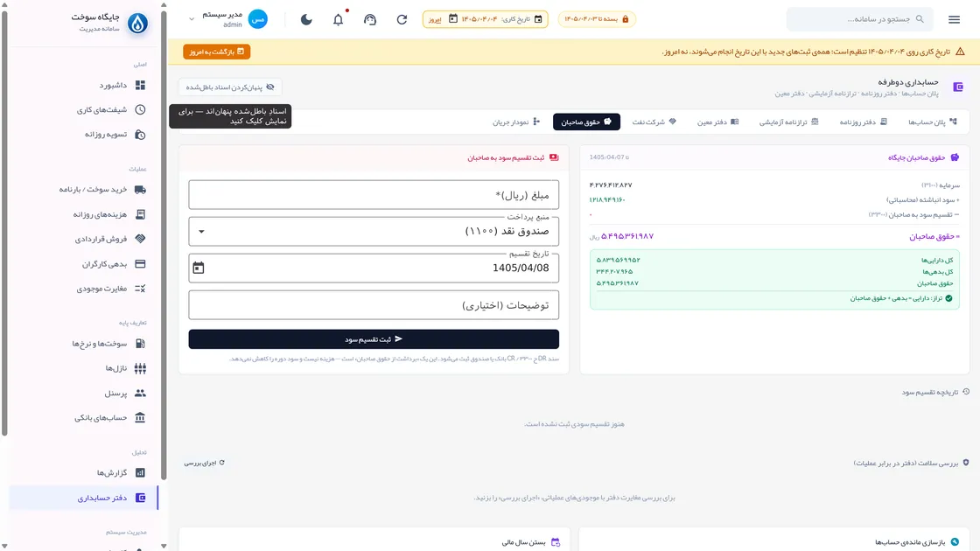Click the تسویه روزانه icon
The height and width of the screenshot is (551, 980).
point(140,135)
